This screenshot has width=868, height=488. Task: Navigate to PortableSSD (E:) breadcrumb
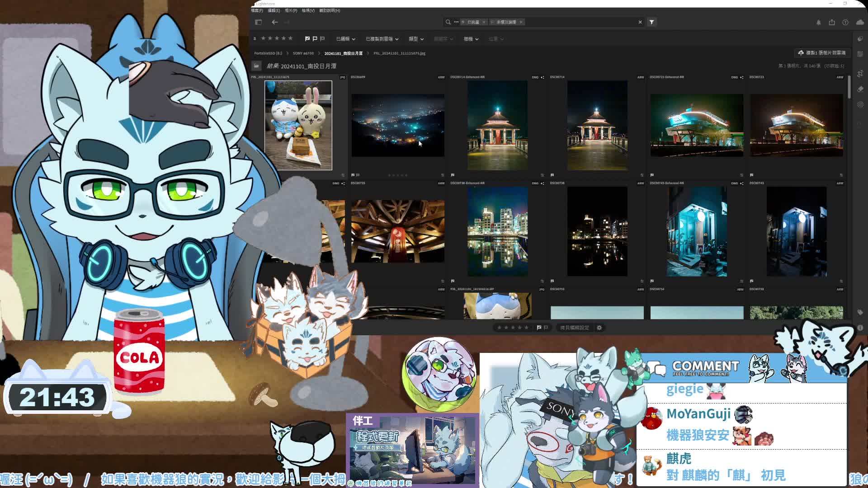268,53
